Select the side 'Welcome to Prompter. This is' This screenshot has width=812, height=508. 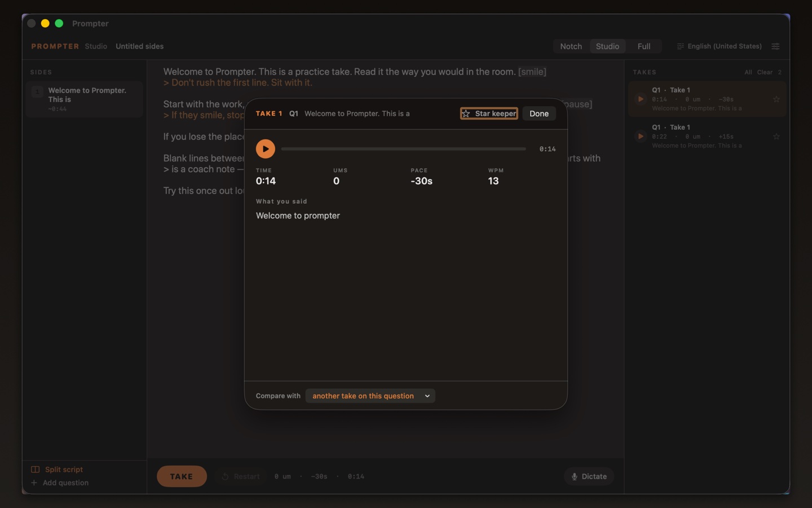click(84, 99)
